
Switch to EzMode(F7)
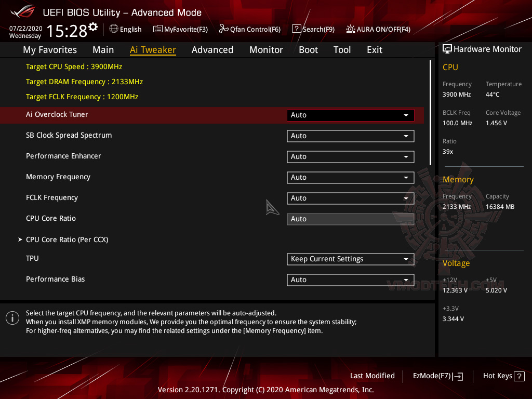pyautogui.click(x=437, y=376)
